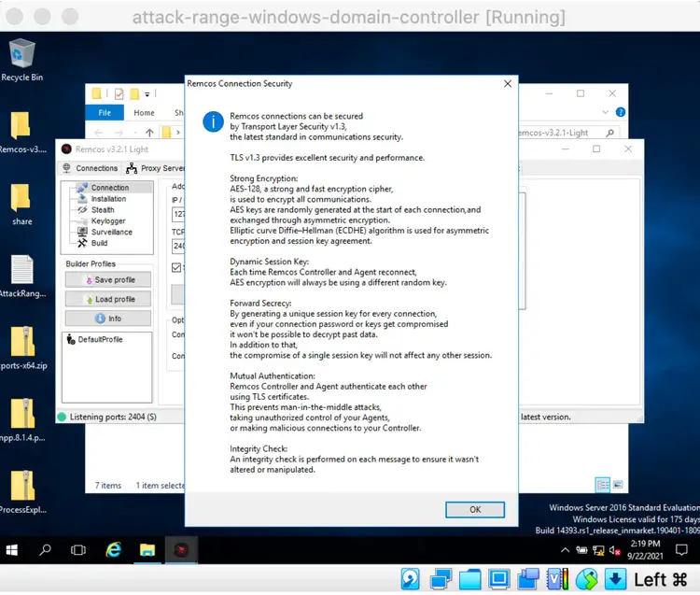Select Connection in the builder tree

(x=109, y=188)
